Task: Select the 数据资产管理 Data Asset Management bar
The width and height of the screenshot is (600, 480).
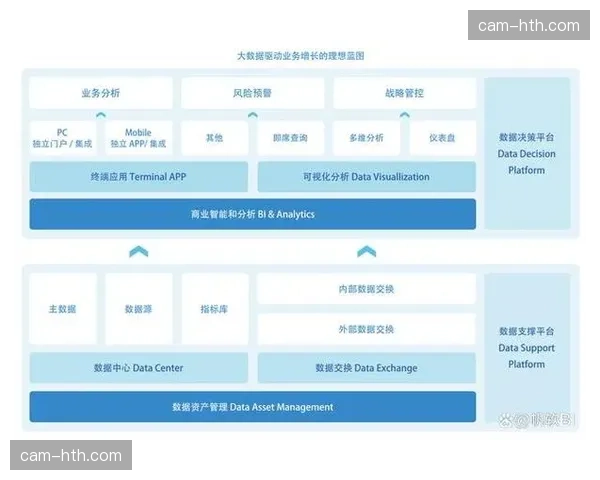Action: pos(253,407)
